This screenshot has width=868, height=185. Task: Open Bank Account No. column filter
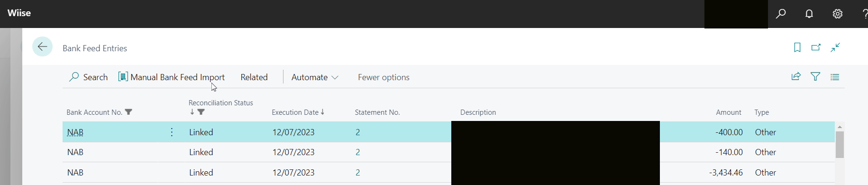coord(128,112)
